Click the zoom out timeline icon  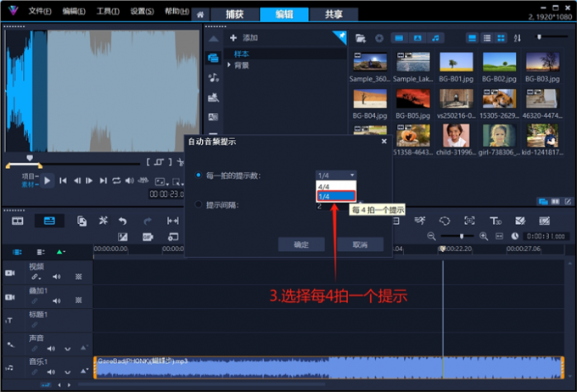(431, 237)
